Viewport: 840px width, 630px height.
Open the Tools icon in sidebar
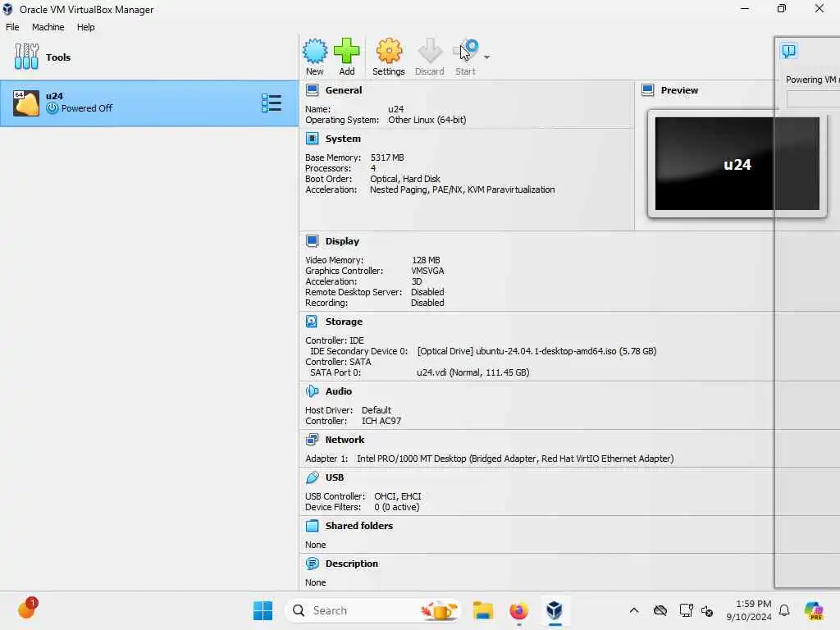tap(26, 57)
